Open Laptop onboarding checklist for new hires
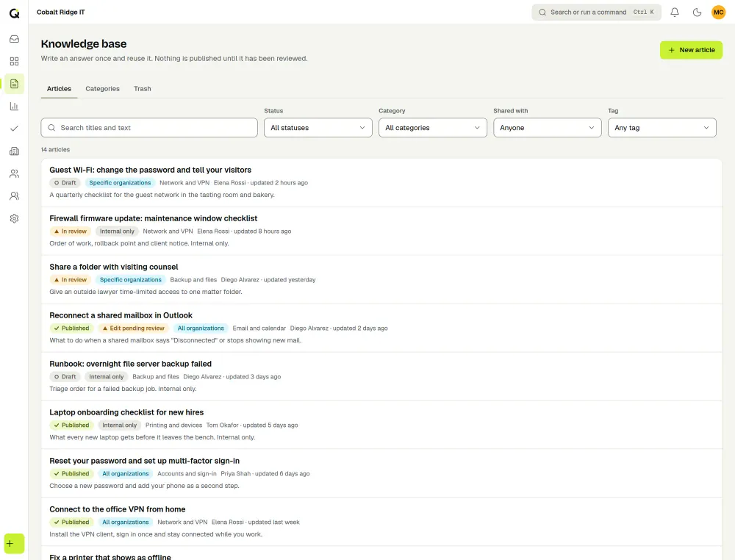Viewport: 735px width, 560px height. tap(126, 412)
